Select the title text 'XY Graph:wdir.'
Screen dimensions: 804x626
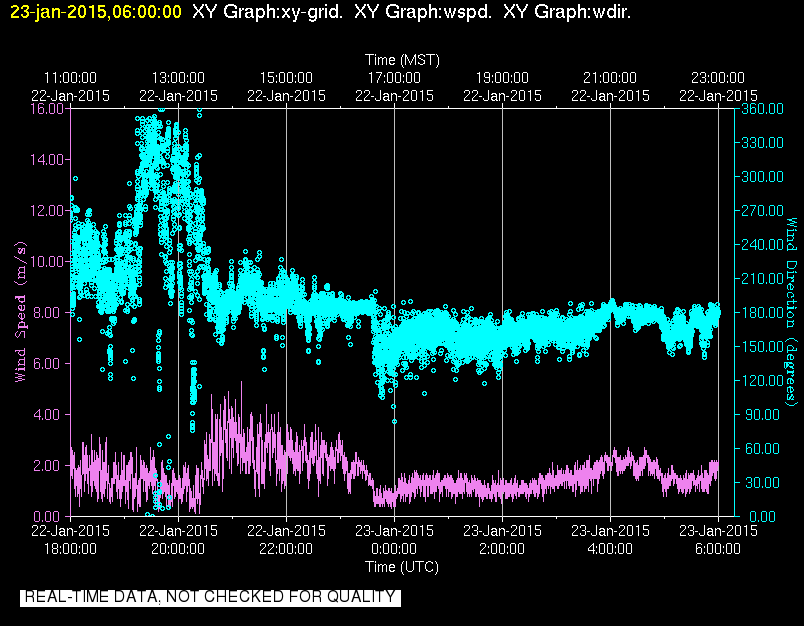[x=567, y=12]
